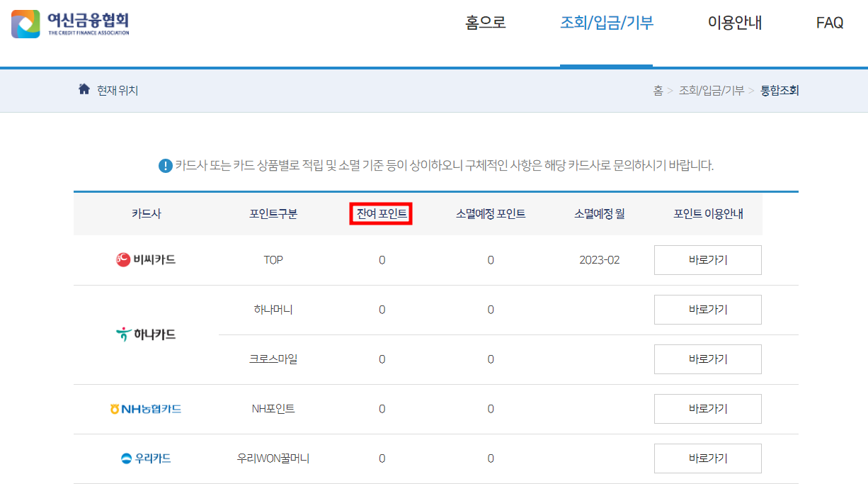This screenshot has width=868, height=484.
Task: Open the 조회/입금/기부 menu
Action: pos(607,23)
